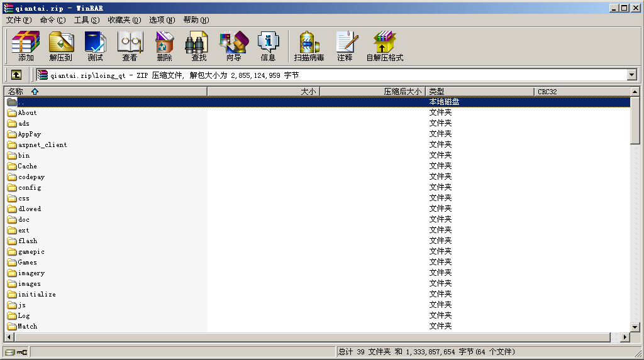Go up one folder level button

click(16, 75)
